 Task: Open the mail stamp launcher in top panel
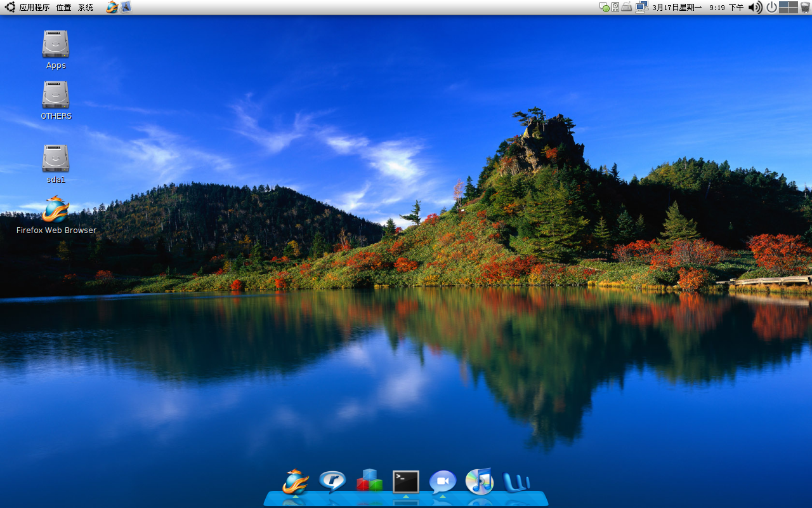pos(126,7)
